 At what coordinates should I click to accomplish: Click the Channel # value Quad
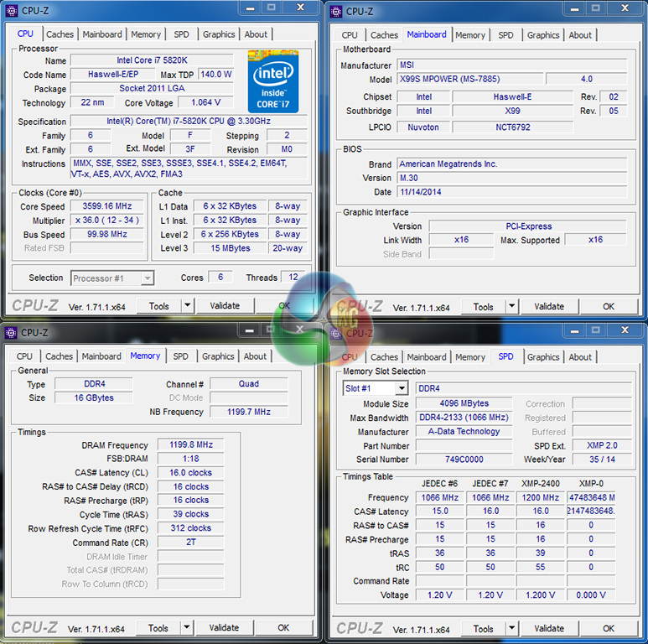coord(249,383)
